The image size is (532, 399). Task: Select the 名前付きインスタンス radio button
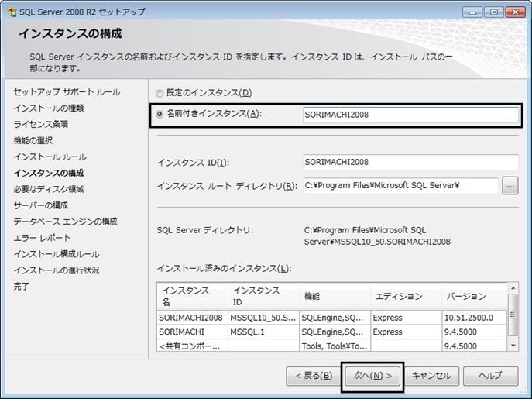(x=160, y=114)
